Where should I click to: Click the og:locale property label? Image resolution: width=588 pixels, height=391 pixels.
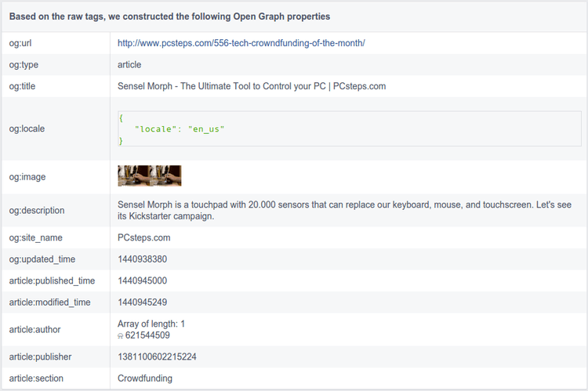click(27, 129)
